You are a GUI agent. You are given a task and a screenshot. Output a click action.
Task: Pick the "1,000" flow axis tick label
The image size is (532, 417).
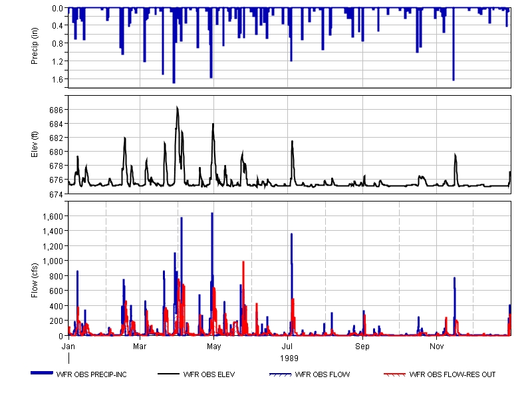53,261
